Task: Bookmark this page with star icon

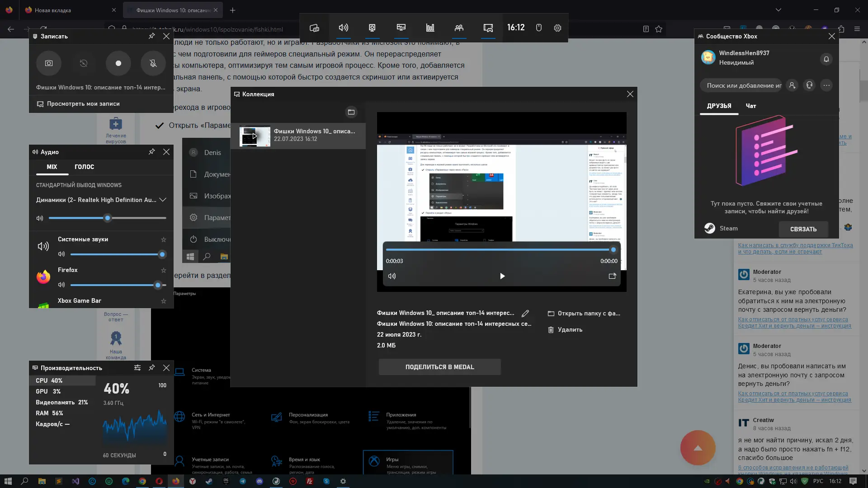Action: (x=659, y=29)
